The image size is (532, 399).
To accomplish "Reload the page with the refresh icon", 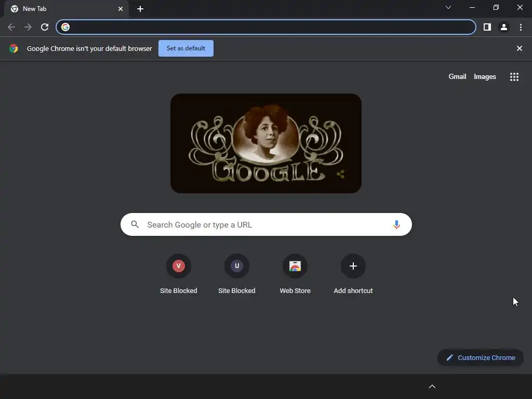I will coord(45,27).
